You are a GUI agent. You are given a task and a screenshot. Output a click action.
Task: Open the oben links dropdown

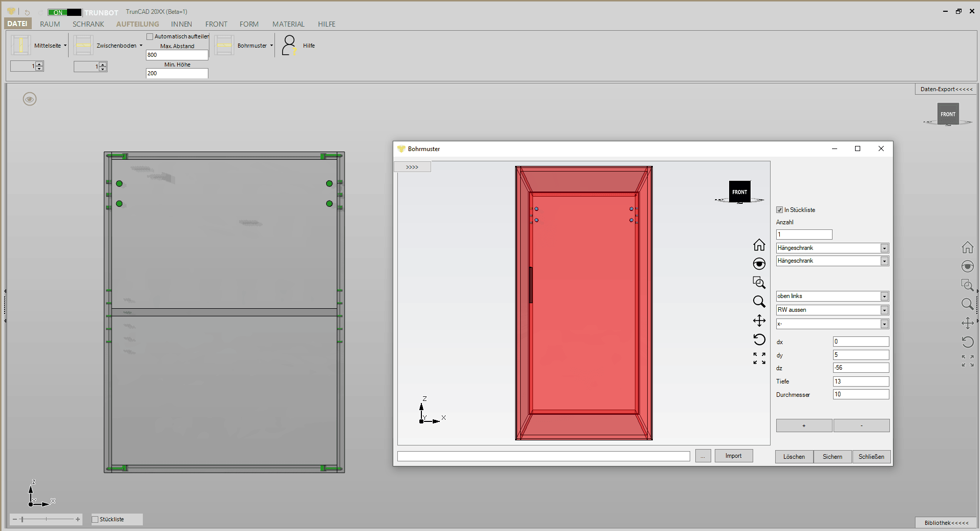pyautogui.click(x=884, y=296)
